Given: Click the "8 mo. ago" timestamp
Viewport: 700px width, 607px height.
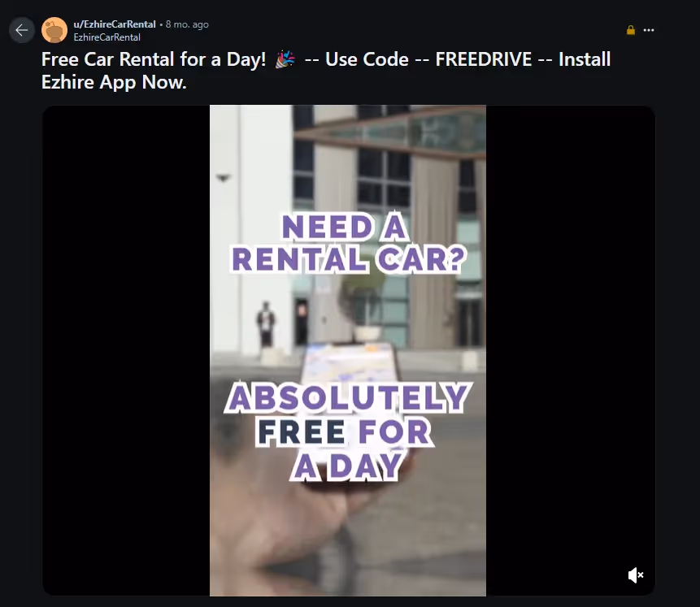Looking at the screenshot, I should (187, 24).
